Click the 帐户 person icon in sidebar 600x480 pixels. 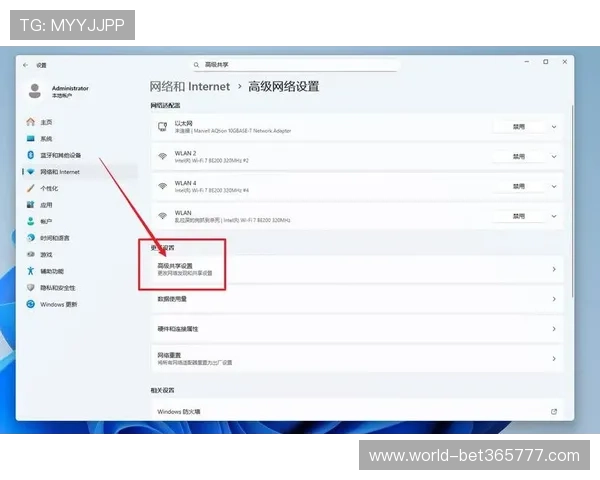31,221
